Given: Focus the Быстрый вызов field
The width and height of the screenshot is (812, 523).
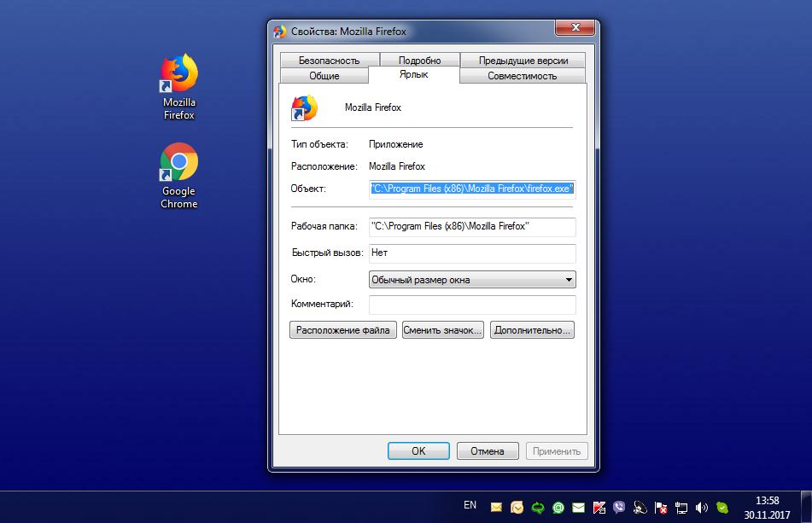Looking at the screenshot, I should [x=472, y=253].
